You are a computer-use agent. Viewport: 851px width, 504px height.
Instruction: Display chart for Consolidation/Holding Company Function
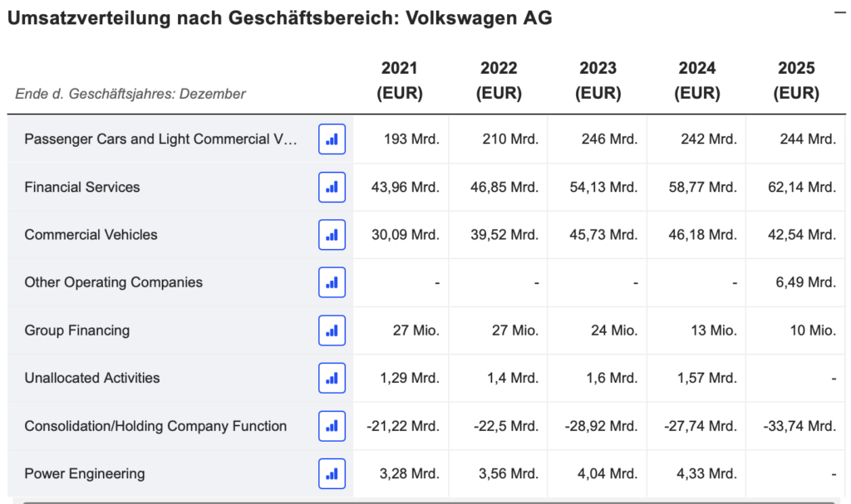pyautogui.click(x=332, y=425)
